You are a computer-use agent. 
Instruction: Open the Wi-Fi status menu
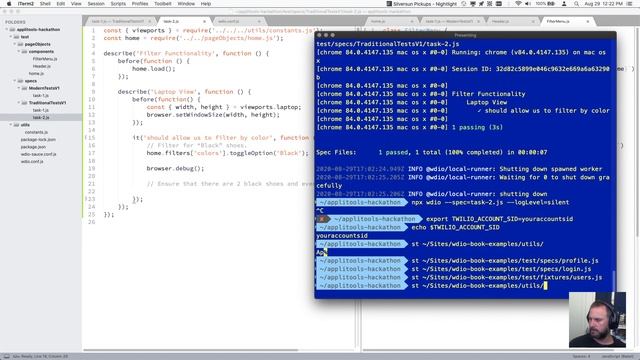[x=518, y=4]
